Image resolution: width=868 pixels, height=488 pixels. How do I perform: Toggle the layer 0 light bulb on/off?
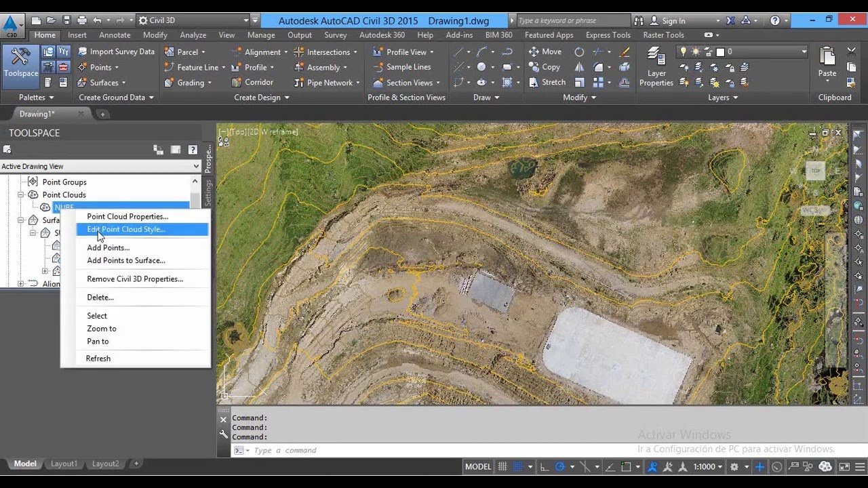click(x=684, y=52)
